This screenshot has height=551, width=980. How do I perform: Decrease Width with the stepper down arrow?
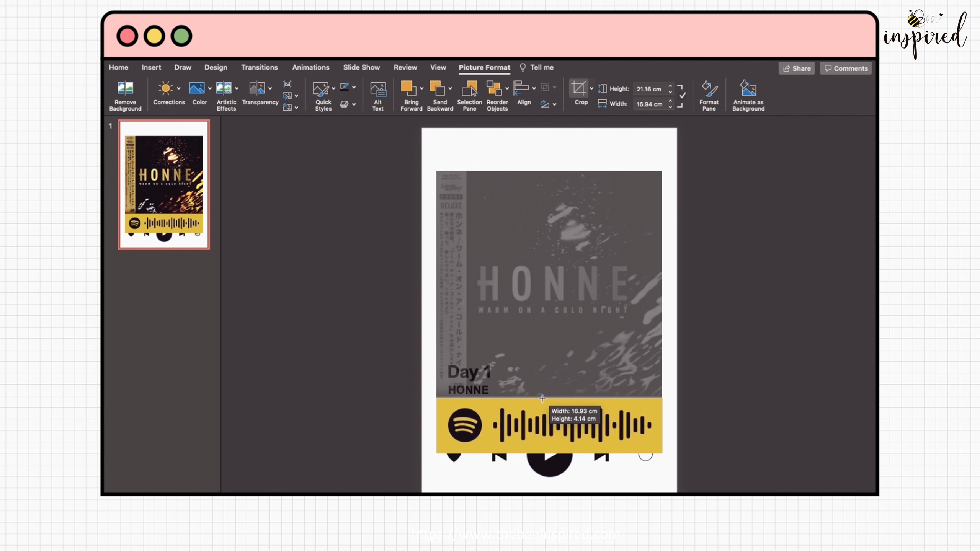click(670, 107)
